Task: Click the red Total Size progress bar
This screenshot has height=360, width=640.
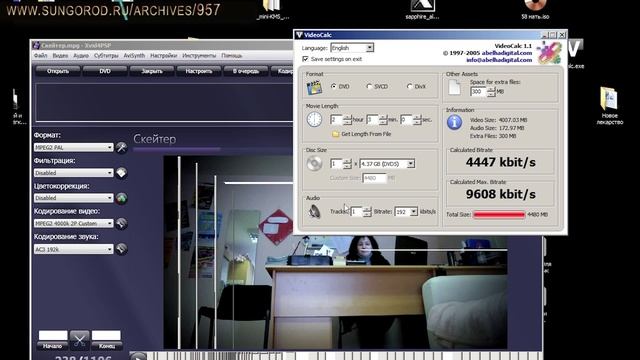Action: point(499,215)
